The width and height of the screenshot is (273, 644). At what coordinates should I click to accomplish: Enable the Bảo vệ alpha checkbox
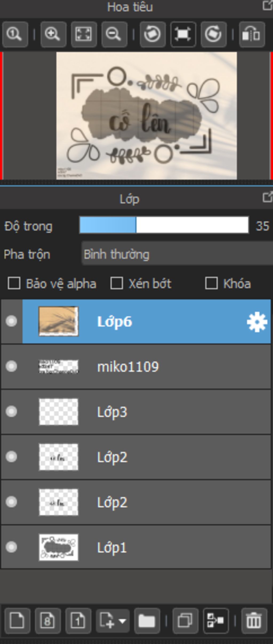tap(14, 283)
